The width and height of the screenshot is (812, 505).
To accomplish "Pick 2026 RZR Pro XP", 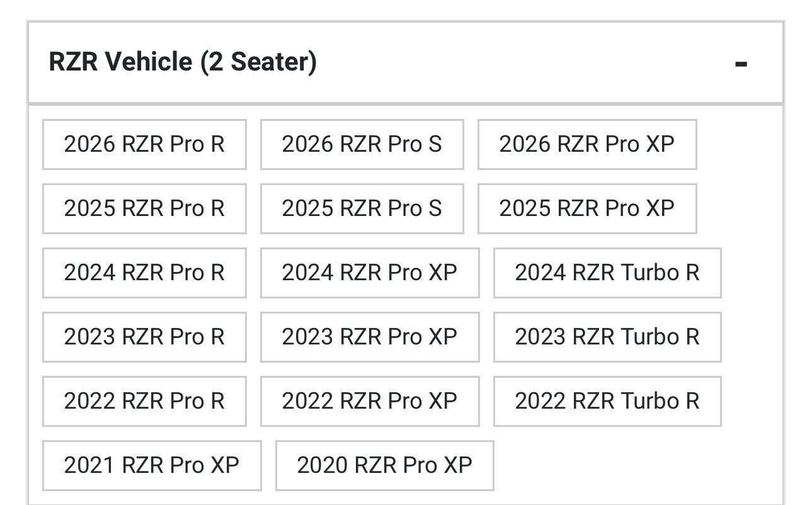I will pyautogui.click(x=586, y=144).
